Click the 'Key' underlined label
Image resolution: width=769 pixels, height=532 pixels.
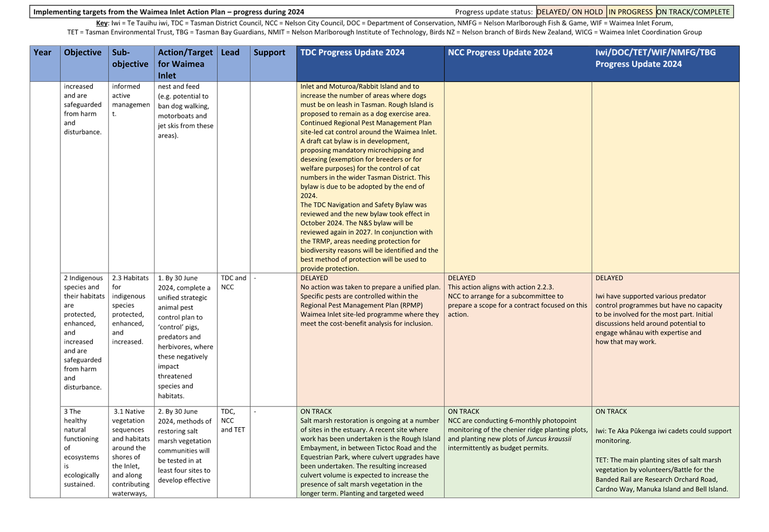[102, 23]
